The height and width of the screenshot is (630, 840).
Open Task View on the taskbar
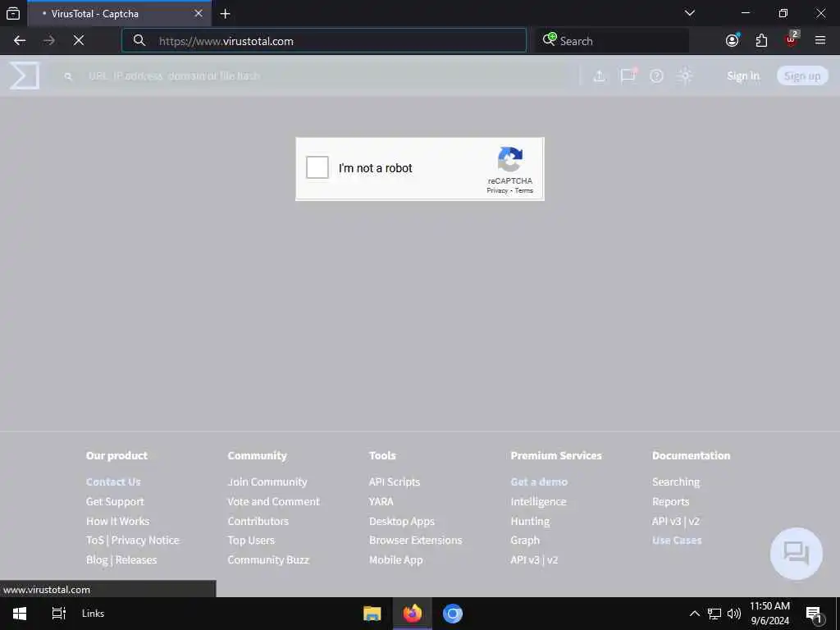[58, 614]
